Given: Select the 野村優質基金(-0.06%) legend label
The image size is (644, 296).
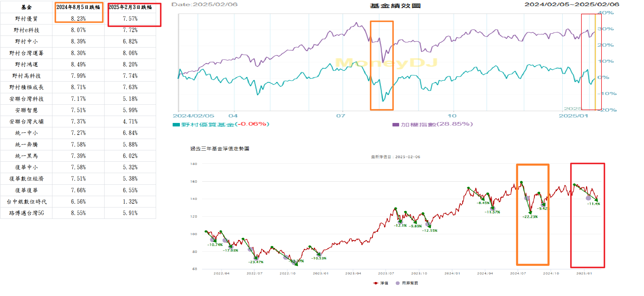Looking at the screenshot, I should pyautogui.click(x=225, y=124).
